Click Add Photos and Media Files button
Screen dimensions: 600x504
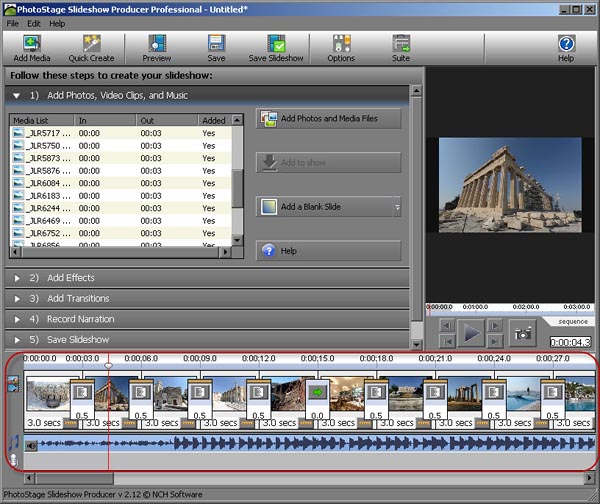point(328,119)
